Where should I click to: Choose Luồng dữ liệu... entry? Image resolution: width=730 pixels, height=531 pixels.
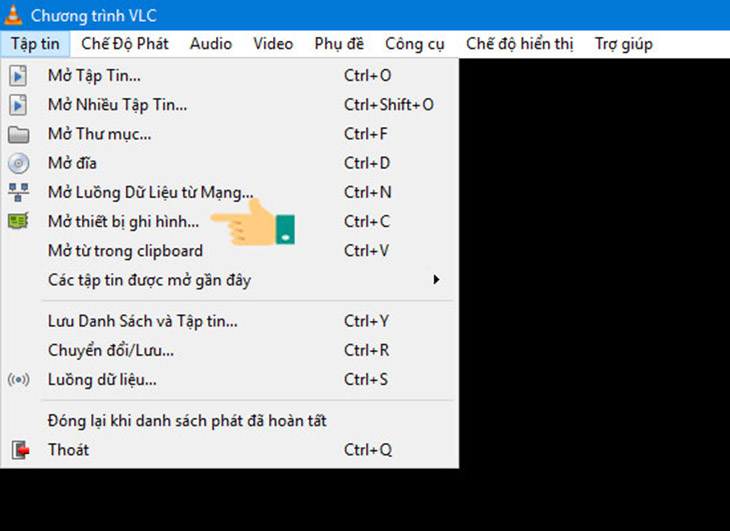coord(230,380)
